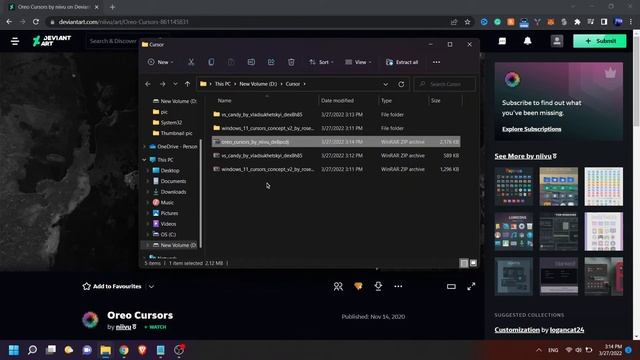This screenshot has width=640, height=360.
Task: Select the Oreo Cursors browser tab
Action: [x=53, y=7]
